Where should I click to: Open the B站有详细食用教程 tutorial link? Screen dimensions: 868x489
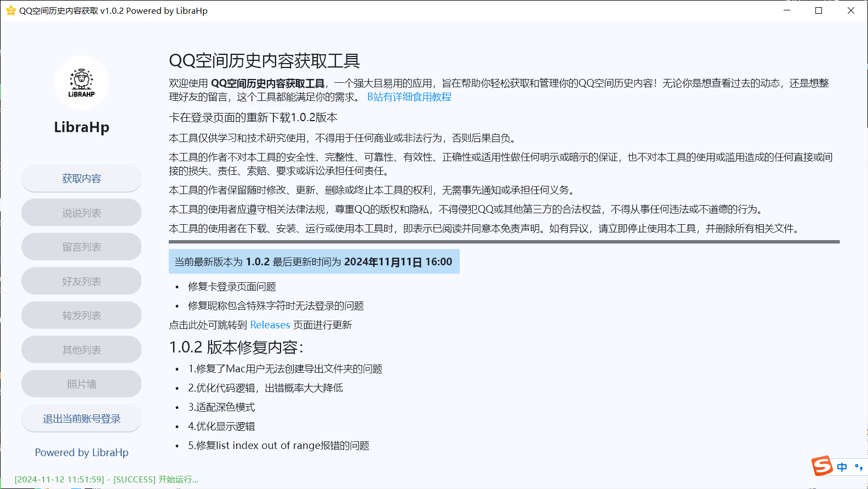tap(409, 97)
